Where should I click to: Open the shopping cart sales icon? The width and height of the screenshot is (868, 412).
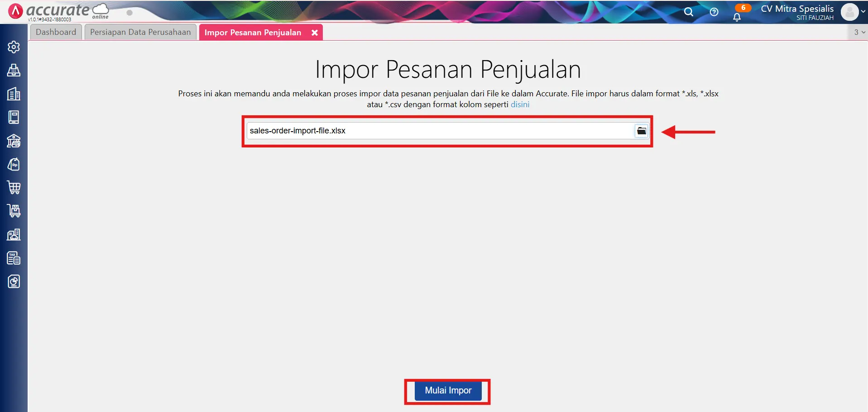click(14, 188)
